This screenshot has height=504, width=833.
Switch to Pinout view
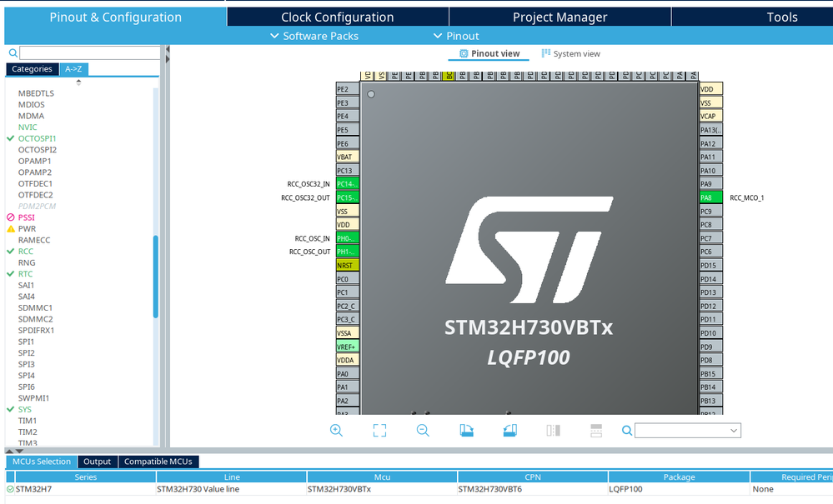tap(489, 53)
